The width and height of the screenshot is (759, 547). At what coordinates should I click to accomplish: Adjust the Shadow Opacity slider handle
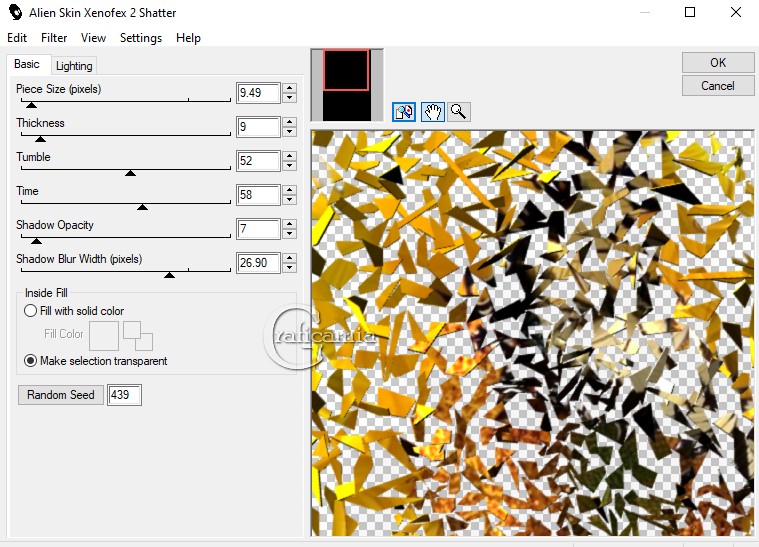coord(36,241)
